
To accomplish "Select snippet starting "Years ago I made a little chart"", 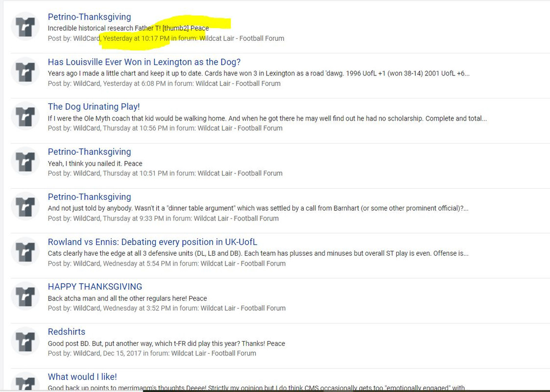I will (x=259, y=73).
